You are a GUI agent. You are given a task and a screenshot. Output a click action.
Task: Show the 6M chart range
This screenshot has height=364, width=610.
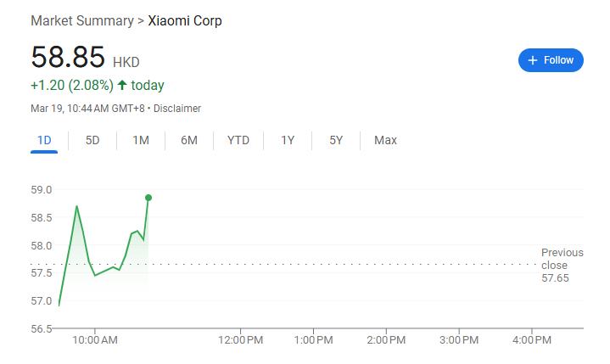click(x=189, y=140)
